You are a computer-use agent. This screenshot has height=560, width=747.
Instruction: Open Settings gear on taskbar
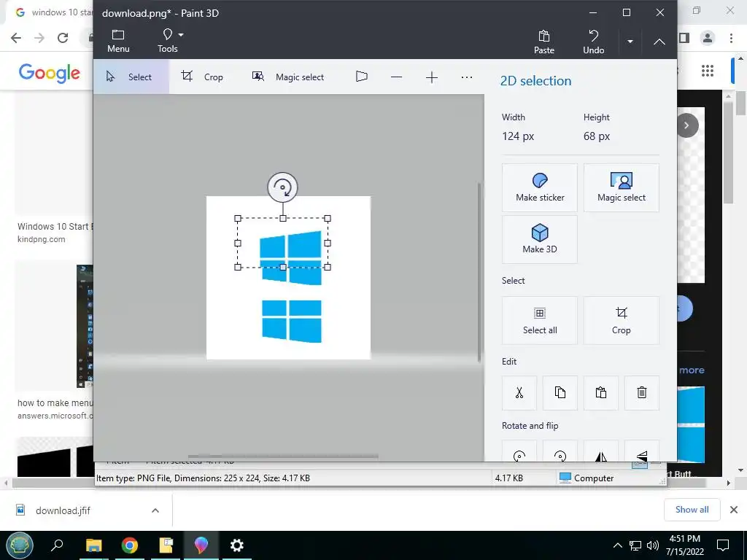click(x=237, y=545)
